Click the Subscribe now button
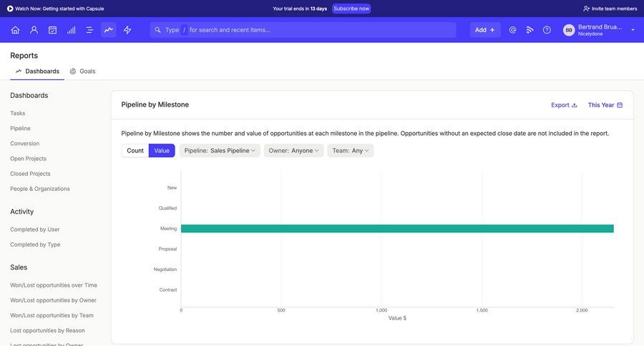 point(351,9)
